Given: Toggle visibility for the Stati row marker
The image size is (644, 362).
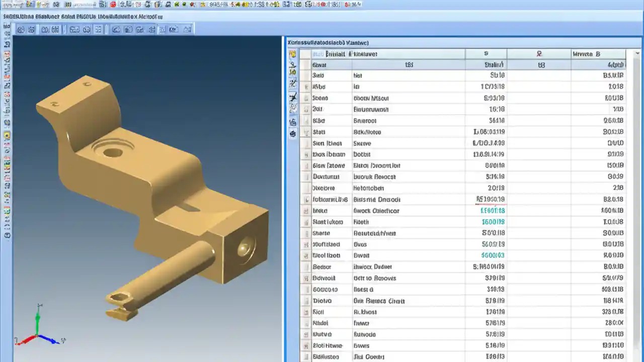Looking at the screenshot, I should pyautogui.click(x=306, y=132).
